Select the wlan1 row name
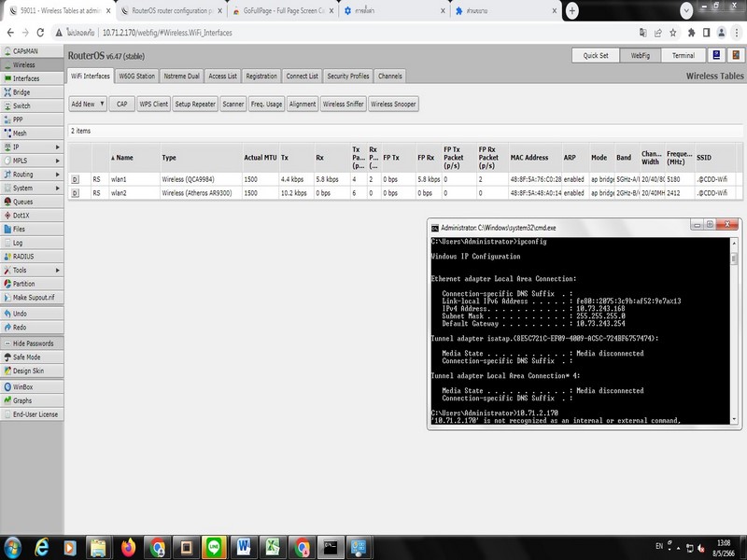The width and height of the screenshot is (747, 560). (119, 179)
